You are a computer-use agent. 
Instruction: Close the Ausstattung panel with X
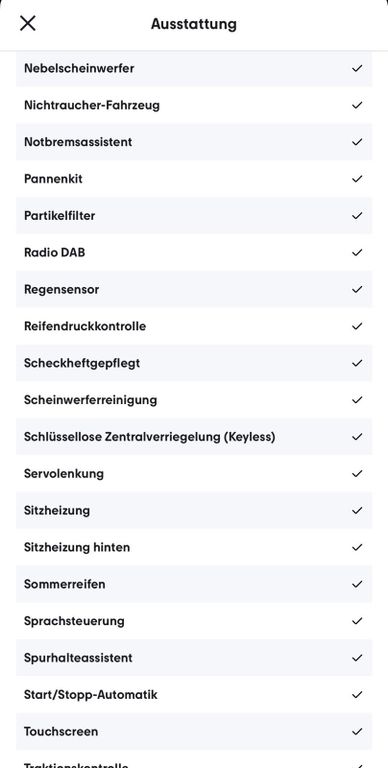pyautogui.click(x=27, y=23)
